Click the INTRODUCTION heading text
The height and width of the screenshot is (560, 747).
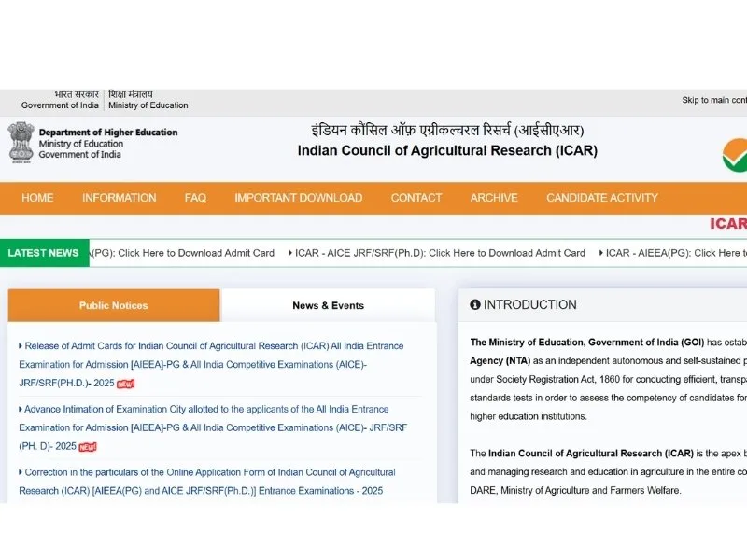click(x=530, y=305)
